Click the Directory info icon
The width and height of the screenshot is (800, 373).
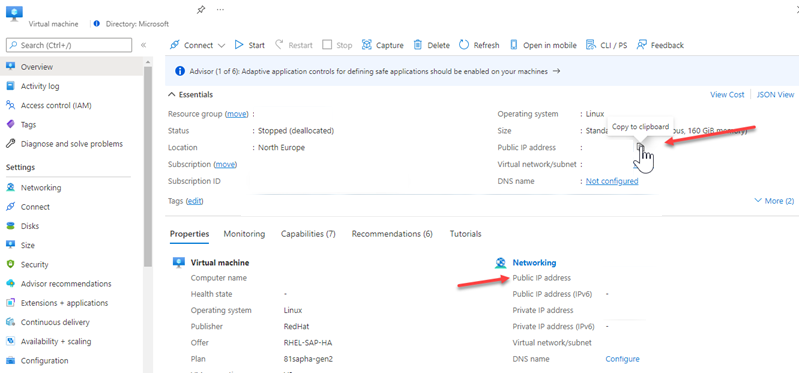[x=97, y=24]
